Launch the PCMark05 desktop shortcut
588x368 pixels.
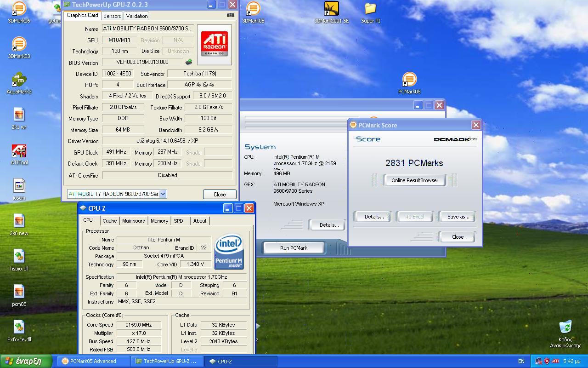pos(409,83)
